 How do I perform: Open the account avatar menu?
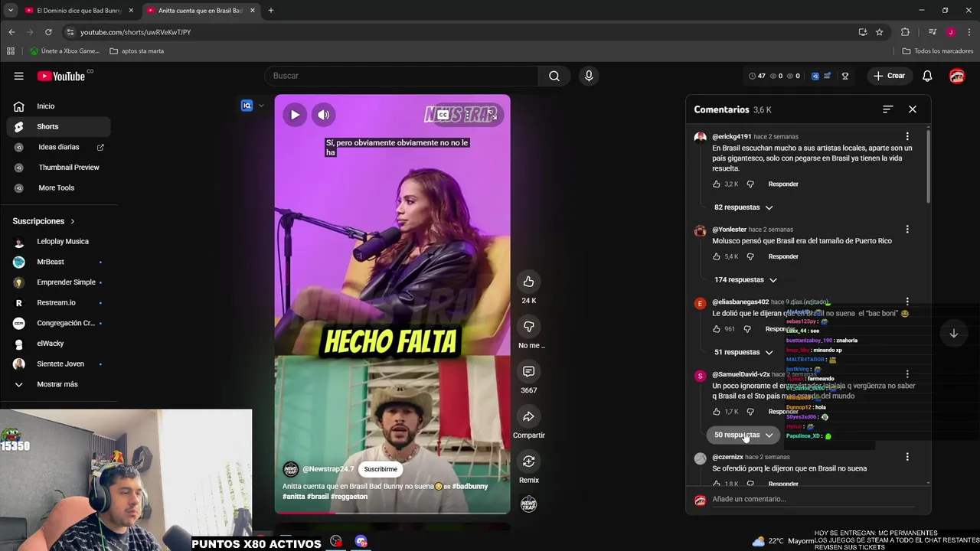coord(957,76)
